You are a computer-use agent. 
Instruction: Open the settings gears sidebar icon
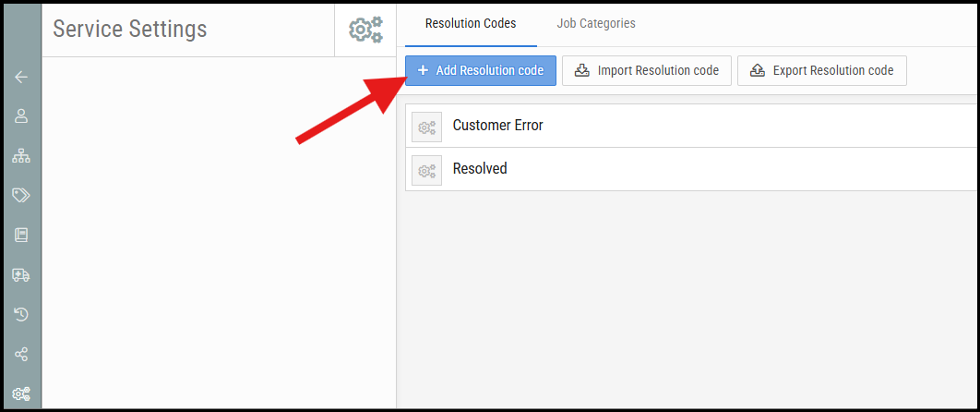[21, 394]
